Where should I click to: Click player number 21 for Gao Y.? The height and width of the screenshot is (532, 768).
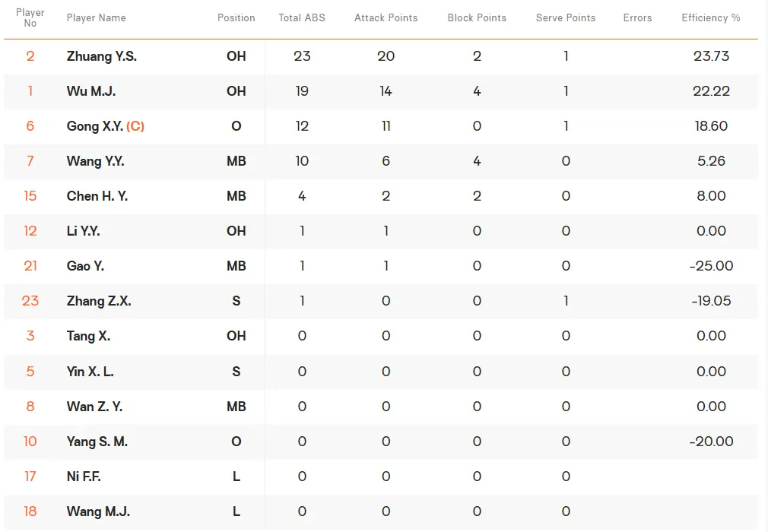(x=30, y=266)
